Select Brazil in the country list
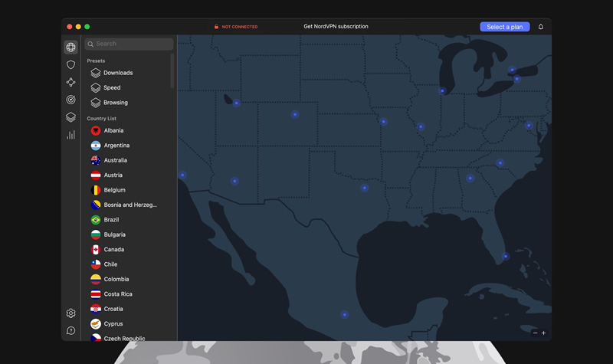The width and height of the screenshot is (613, 364). point(111,220)
